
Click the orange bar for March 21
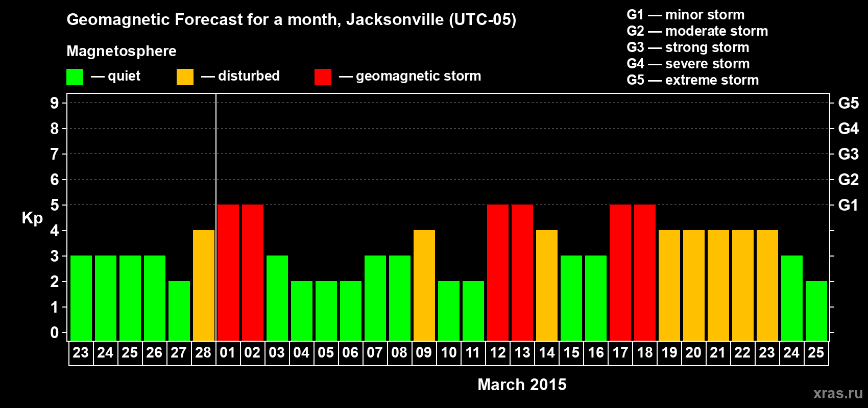click(718, 285)
